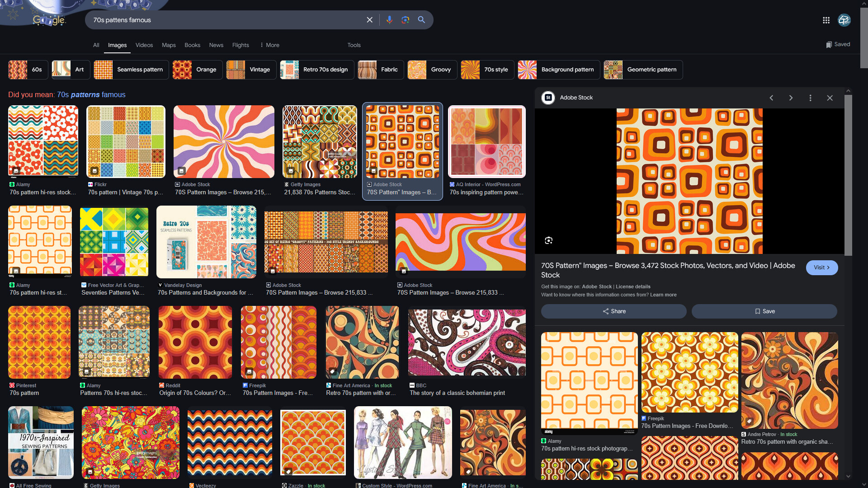Switch to the Videos tab
The height and width of the screenshot is (488, 868).
pos(144,45)
